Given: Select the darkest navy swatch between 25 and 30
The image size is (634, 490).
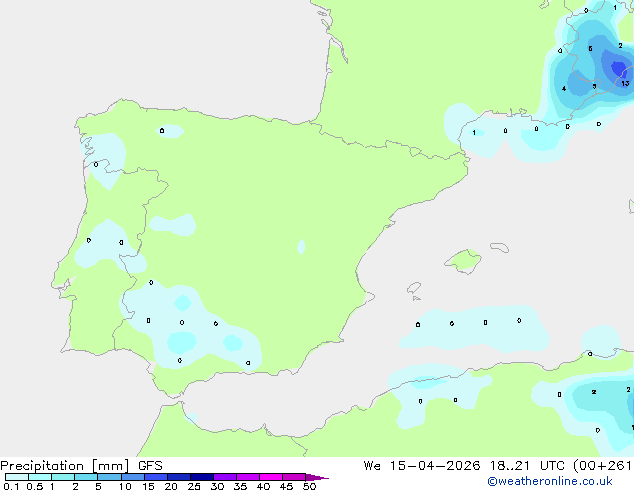Looking at the screenshot, I should (x=202, y=477).
